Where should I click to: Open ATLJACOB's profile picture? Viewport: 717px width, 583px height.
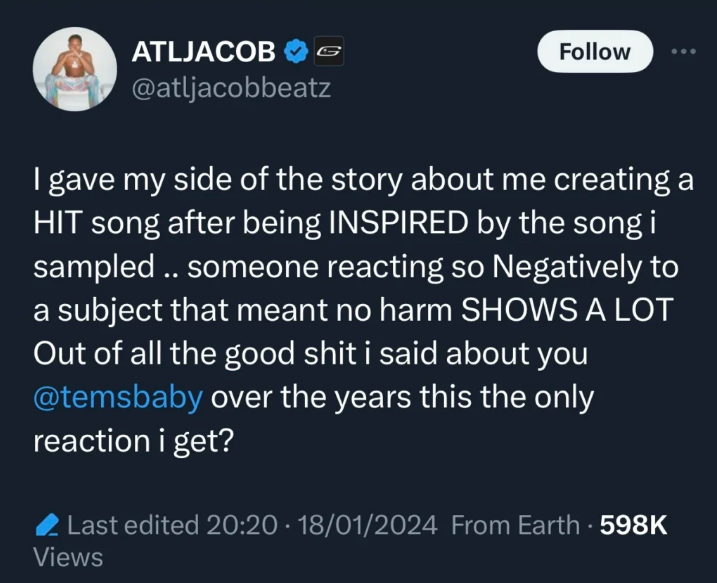(70, 68)
